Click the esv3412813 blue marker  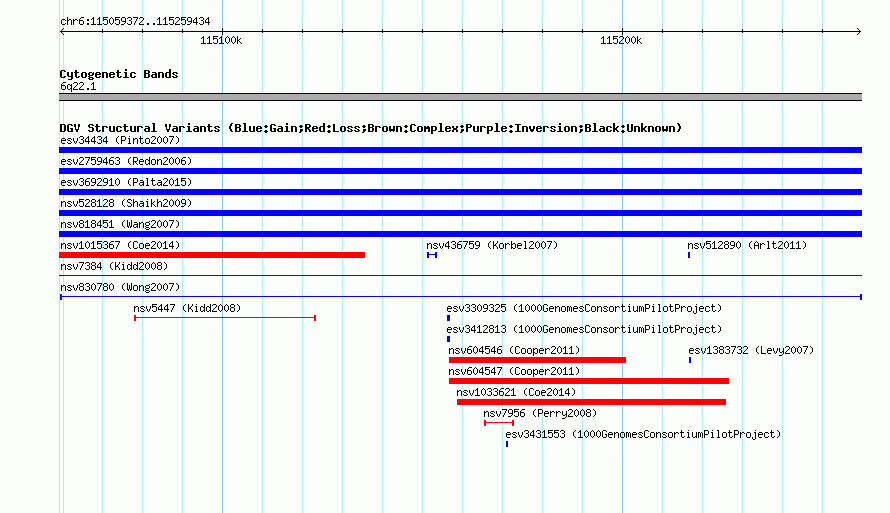click(448, 339)
